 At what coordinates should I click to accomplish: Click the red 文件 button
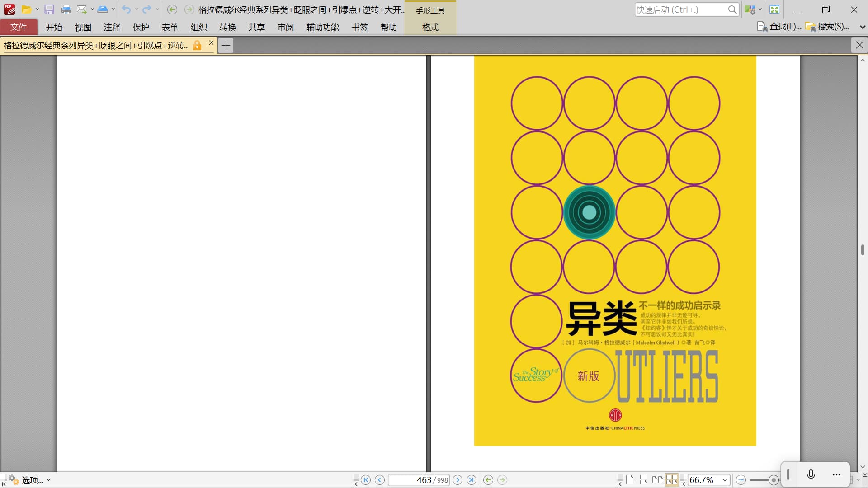19,27
